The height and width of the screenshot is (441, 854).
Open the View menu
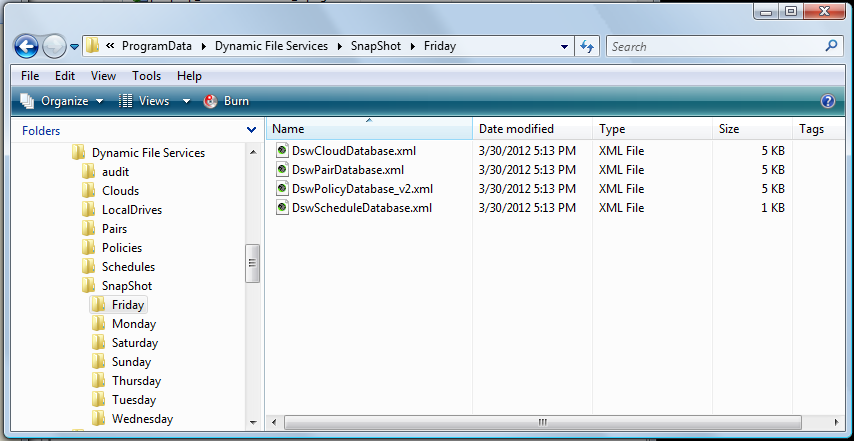[103, 76]
